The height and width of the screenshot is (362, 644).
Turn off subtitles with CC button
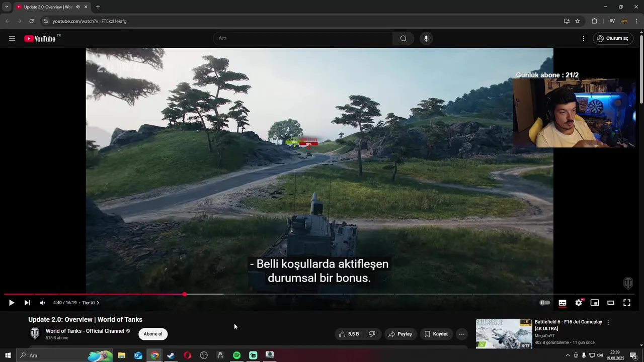pyautogui.click(x=562, y=303)
